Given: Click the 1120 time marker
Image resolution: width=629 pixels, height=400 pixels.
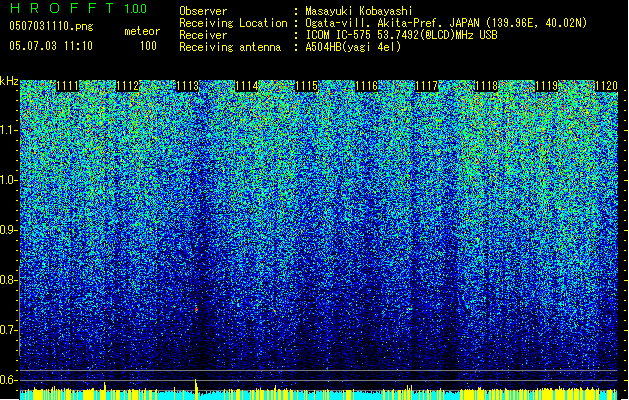Looking at the screenshot, I should (606, 86).
